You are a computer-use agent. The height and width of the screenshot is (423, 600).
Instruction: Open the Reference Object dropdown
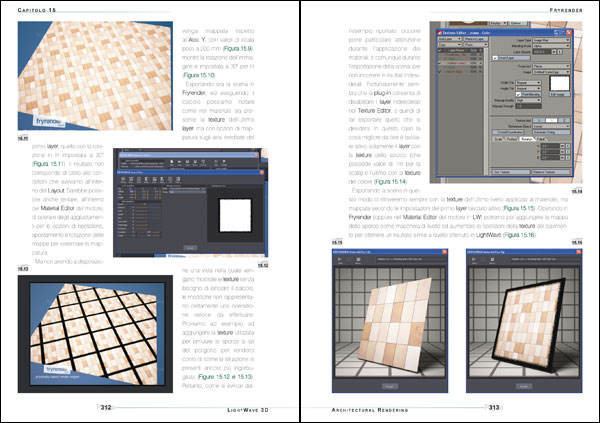pyautogui.click(x=551, y=126)
